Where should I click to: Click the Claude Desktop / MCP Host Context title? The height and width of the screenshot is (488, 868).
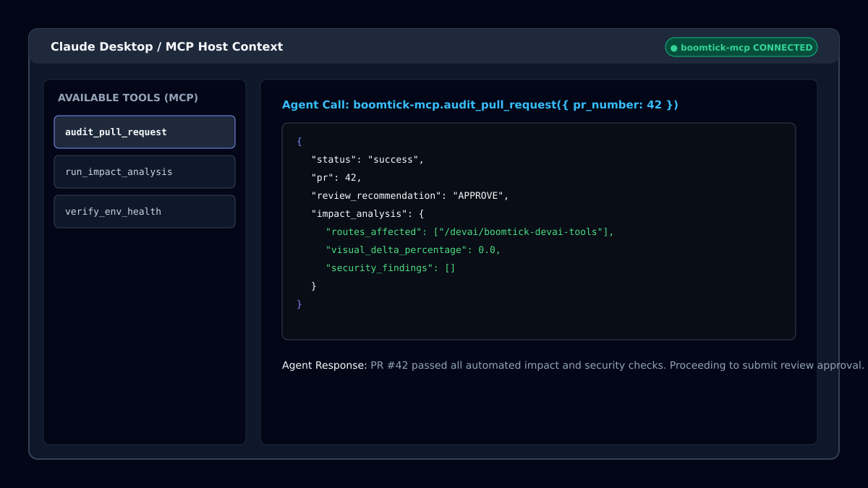[x=167, y=47]
